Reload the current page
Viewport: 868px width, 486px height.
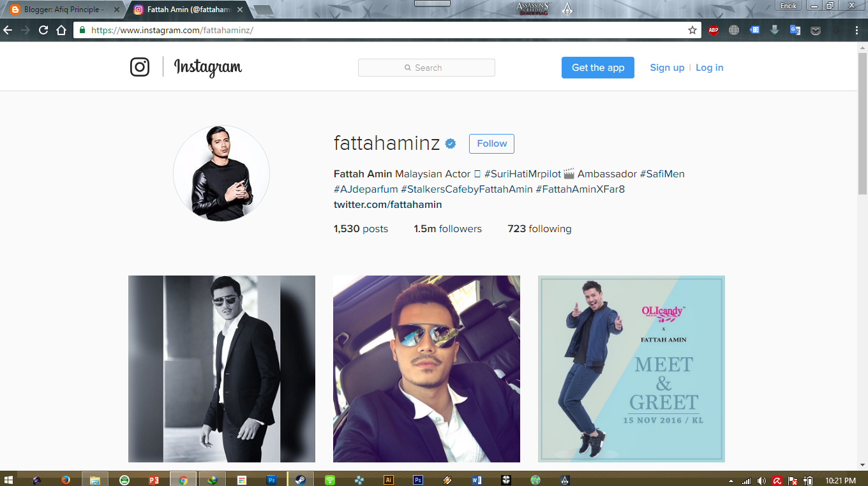tap(43, 30)
